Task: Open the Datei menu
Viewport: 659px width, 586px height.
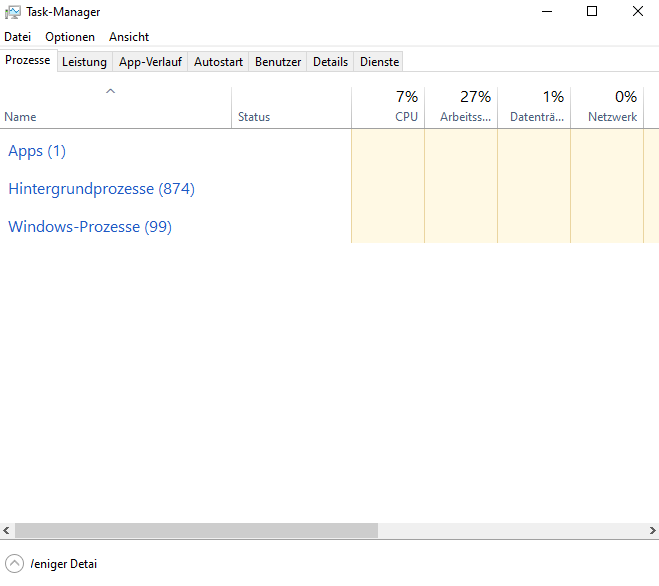Action: (x=18, y=37)
